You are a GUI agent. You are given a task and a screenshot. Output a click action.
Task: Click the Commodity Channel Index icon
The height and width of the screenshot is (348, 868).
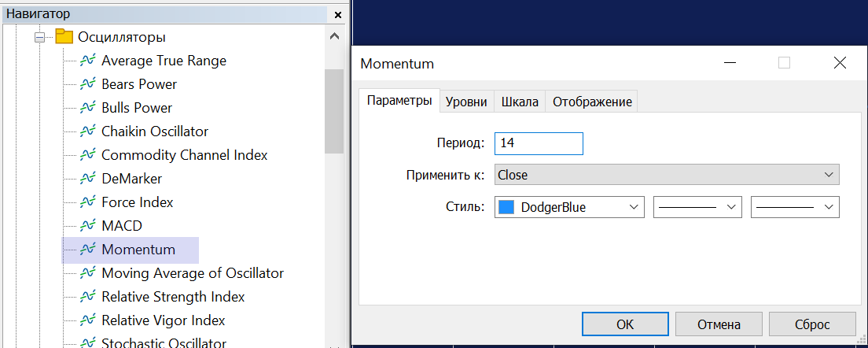click(x=87, y=155)
